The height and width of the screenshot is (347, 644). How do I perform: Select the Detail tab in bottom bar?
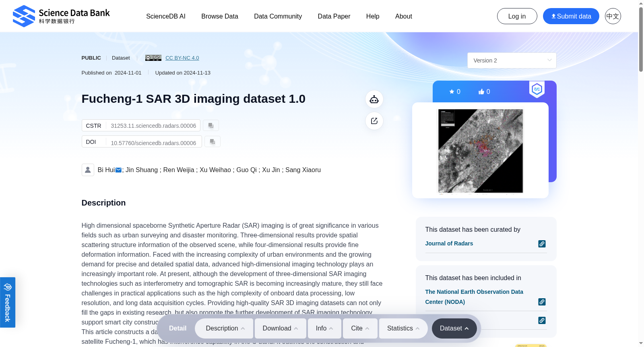coord(178,328)
